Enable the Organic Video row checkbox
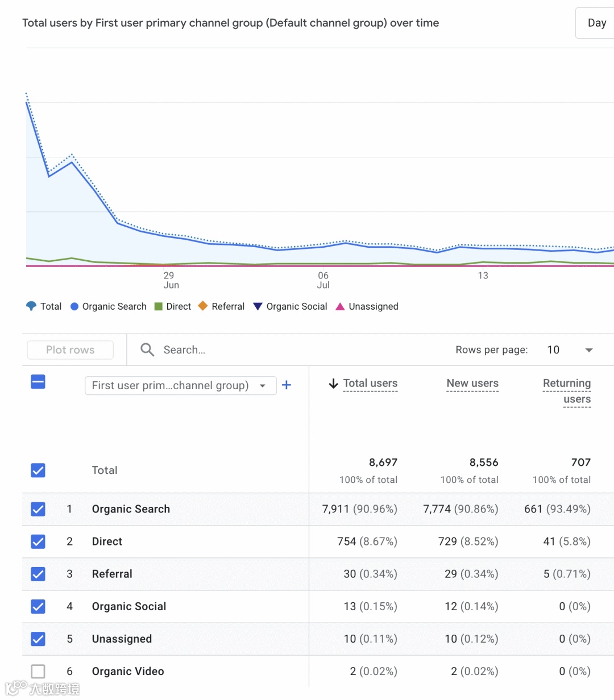Image resolution: width=614 pixels, height=700 pixels. click(x=38, y=671)
